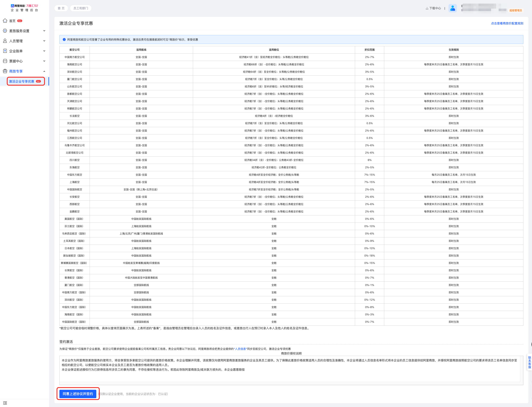Click the 0%-12% discount cell
This screenshot has width=532, height=407.
(x=369, y=300)
